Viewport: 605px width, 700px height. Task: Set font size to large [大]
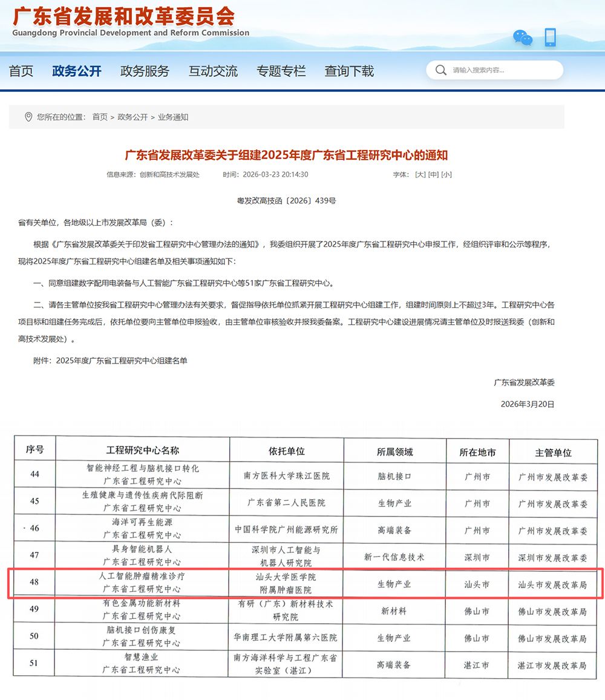pyautogui.click(x=420, y=174)
